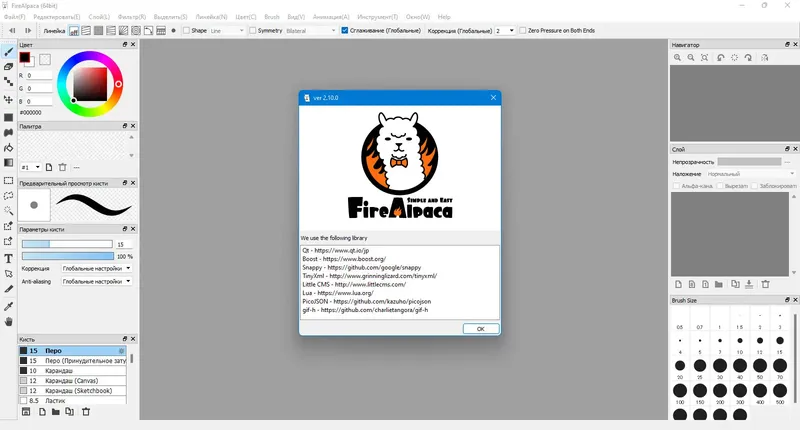Untick the Сглаживание (Глобальные) checkbox

(344, 31)
